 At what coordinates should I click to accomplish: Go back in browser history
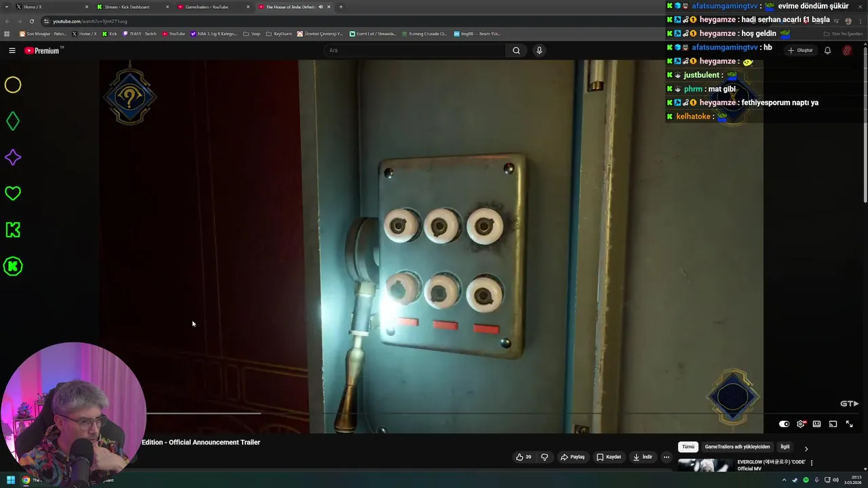coord(7,21)
